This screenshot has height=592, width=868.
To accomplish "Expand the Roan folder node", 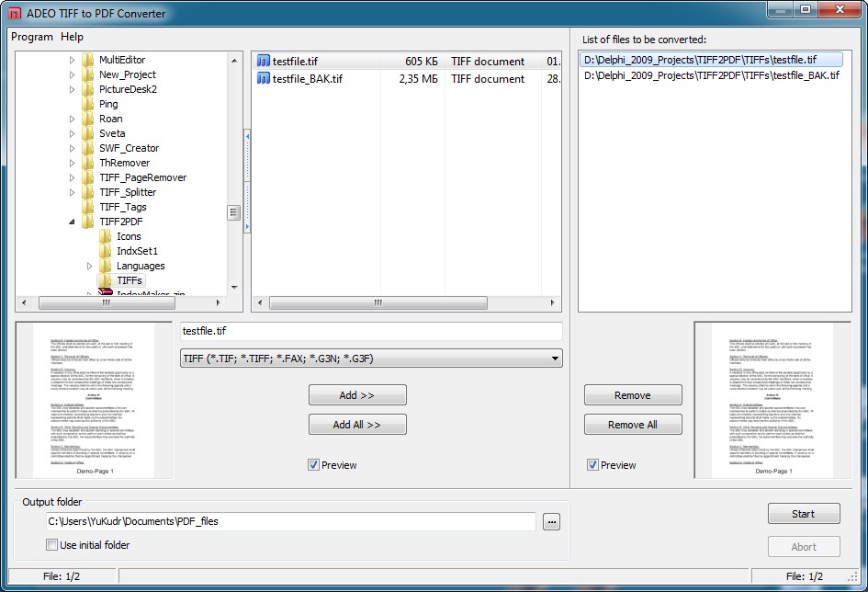I will (x=72, y=119).
